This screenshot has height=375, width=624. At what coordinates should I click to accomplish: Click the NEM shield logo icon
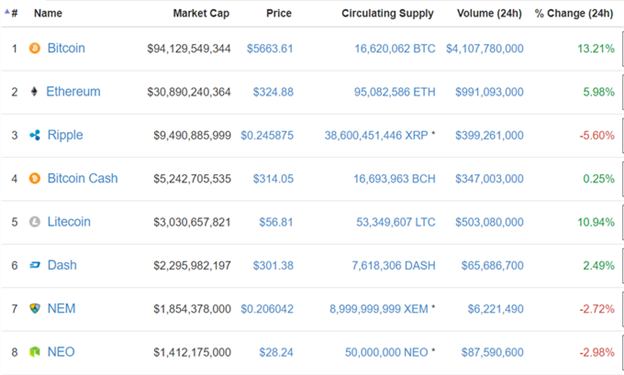35,309
